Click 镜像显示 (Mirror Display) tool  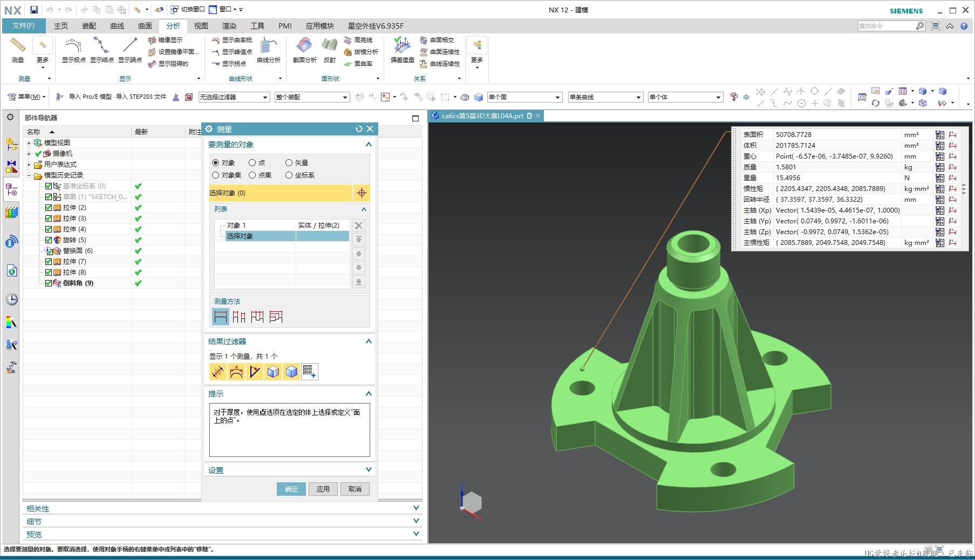(x=166, y=40)
